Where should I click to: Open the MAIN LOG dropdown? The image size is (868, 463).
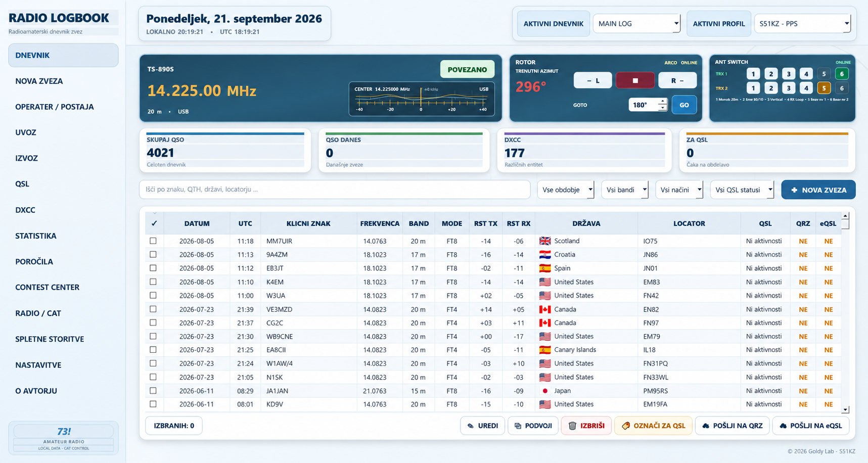pos(636,24)
